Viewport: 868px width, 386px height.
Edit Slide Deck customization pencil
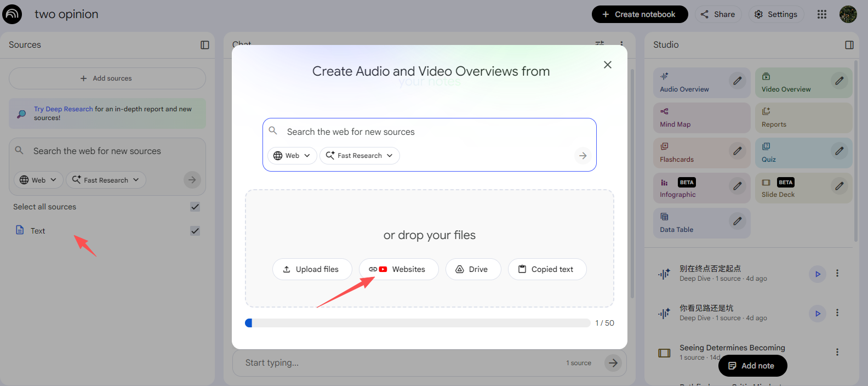coord(840,186)
